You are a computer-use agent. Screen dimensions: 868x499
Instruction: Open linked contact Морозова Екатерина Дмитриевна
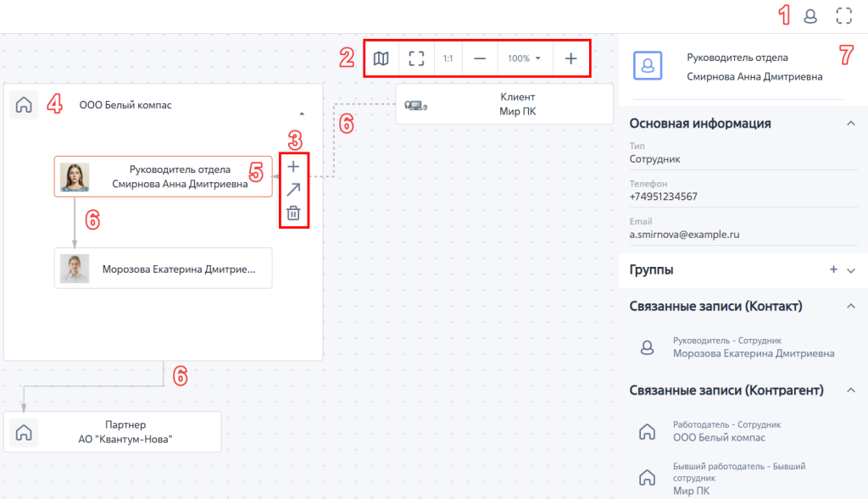click(x=753, y=347)
